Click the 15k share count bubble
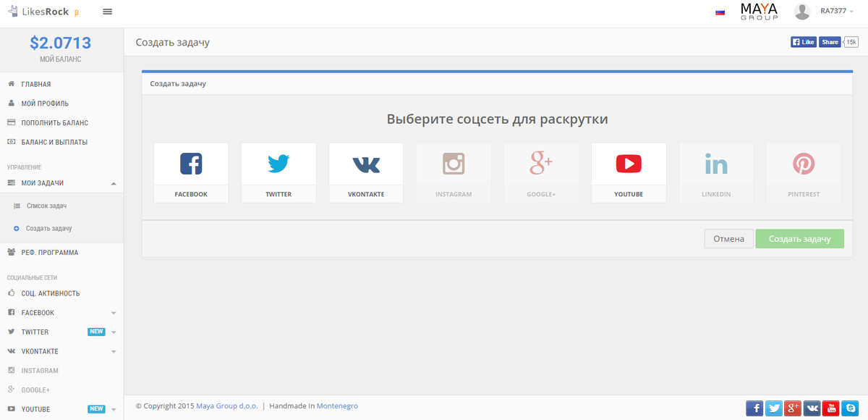This screenshot has width=868, height=420. tap(851, 42)
